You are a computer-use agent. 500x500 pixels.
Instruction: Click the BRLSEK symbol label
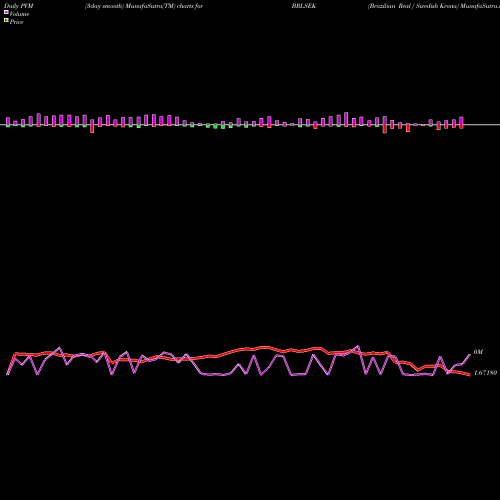(304, 6)
